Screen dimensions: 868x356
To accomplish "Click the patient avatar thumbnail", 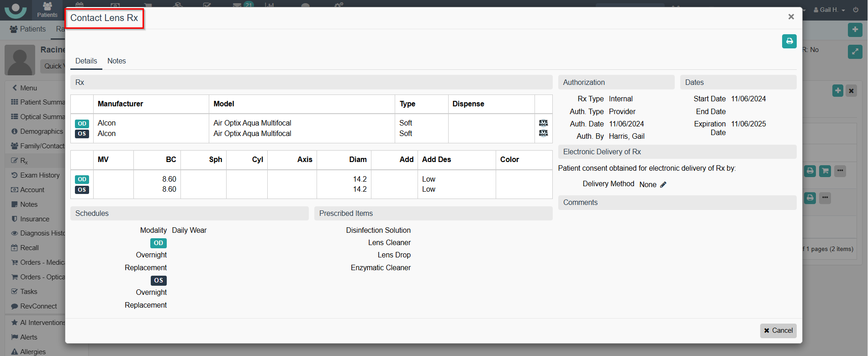I will click(x=20, y=60).
